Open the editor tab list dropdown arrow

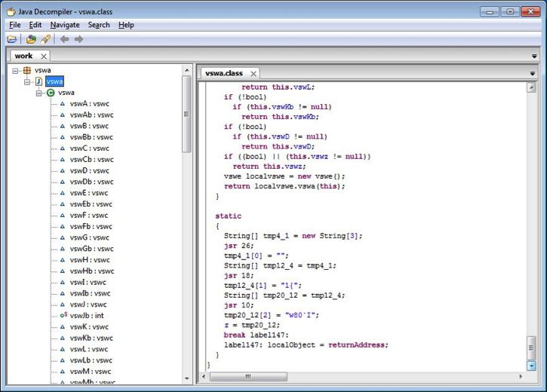pyautogui.click(x=533, y=74)
